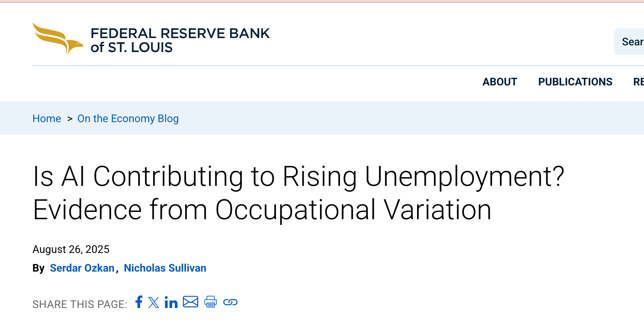
Task: View author Serdar Ozkan's profile
Action: (x=82, y=268)
